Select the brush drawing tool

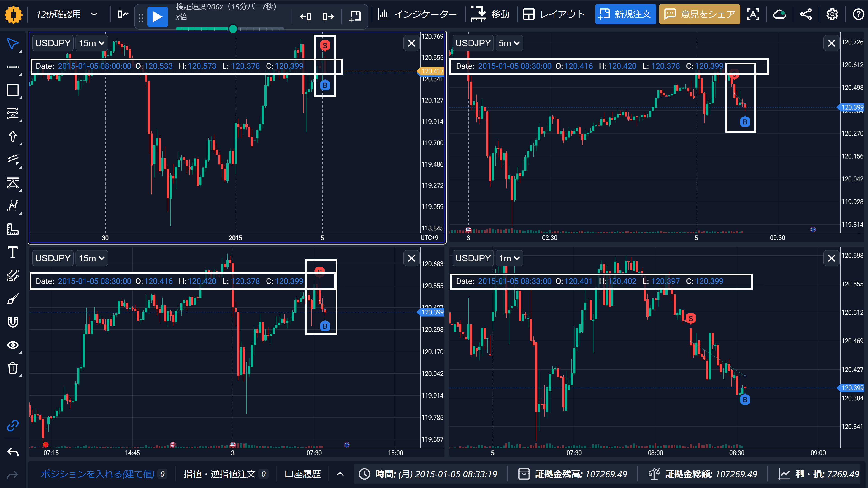coord(13,299)
